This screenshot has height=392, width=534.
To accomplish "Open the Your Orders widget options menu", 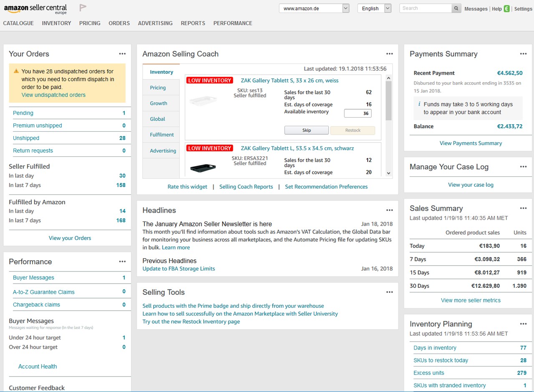I will pyautogui.click(x=122, y=54).
